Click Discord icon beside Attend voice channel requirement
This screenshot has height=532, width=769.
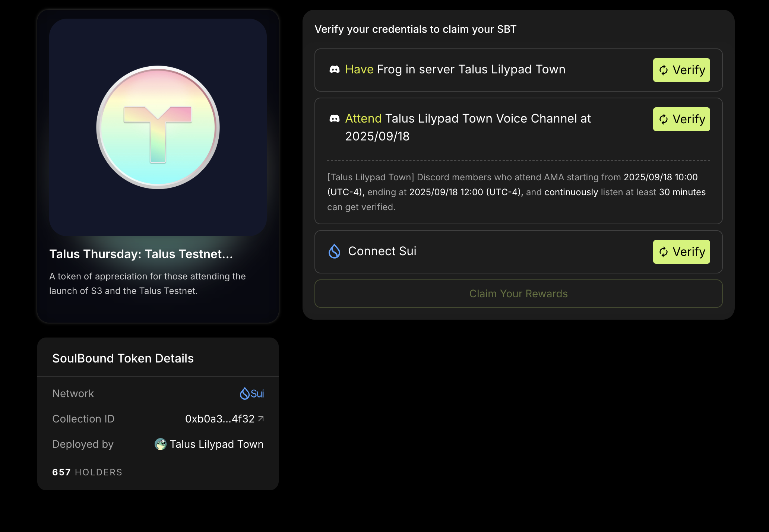pos(334,119)
